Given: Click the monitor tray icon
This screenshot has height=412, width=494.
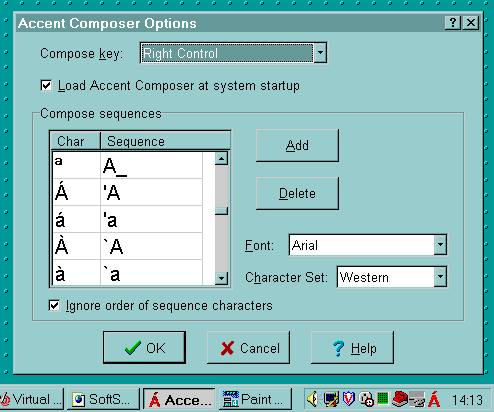Looking at the screenshot, I should 331,399.
